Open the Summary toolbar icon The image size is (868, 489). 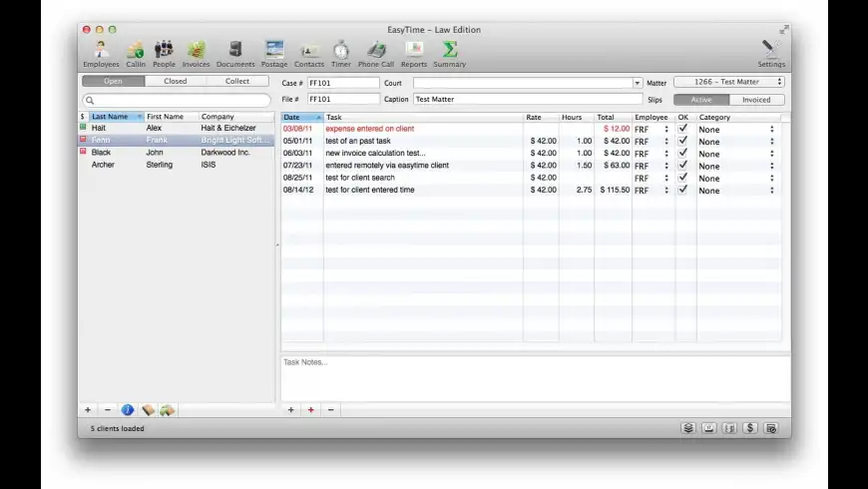449,53
